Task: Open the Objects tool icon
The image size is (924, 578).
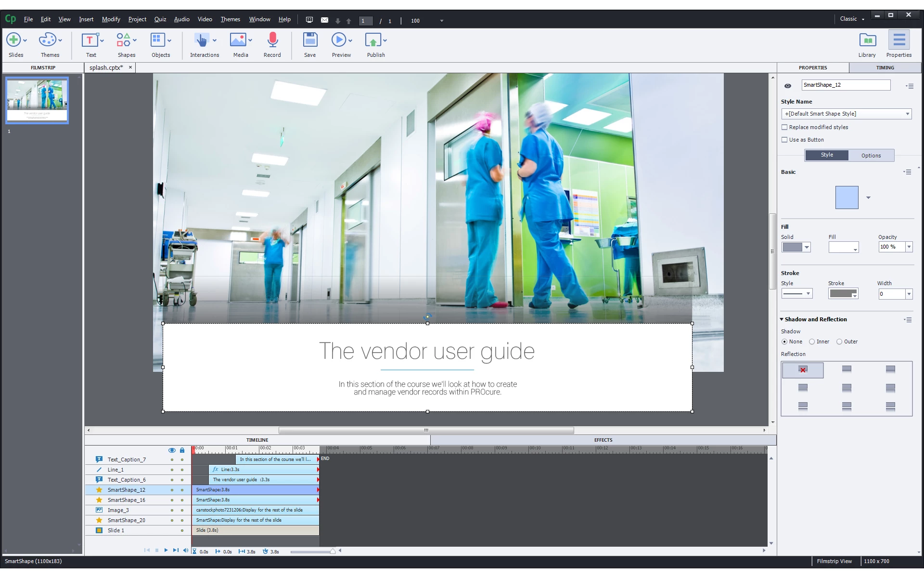Action: coord(158,40)
